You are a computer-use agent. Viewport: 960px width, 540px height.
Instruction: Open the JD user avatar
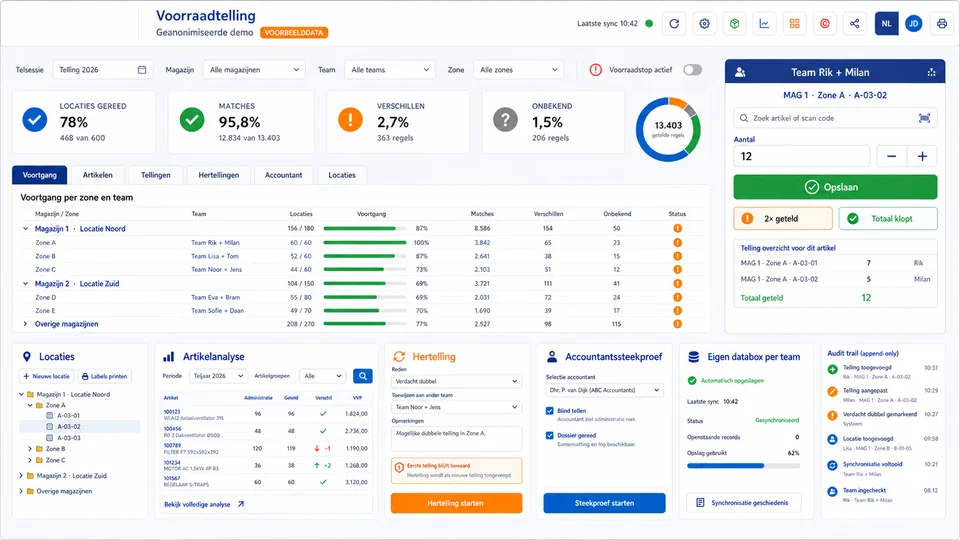[x=913, y=24]
